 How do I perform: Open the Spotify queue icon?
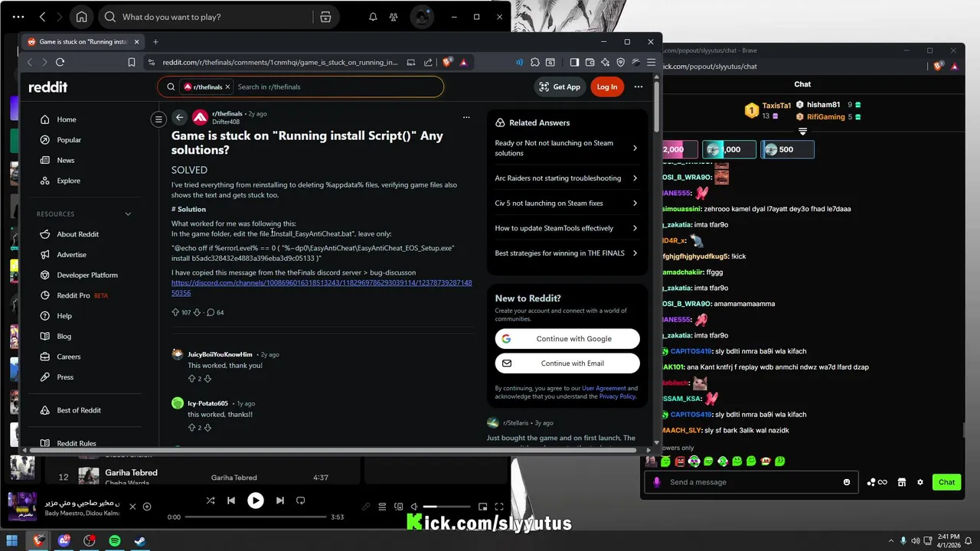[382, 507]
